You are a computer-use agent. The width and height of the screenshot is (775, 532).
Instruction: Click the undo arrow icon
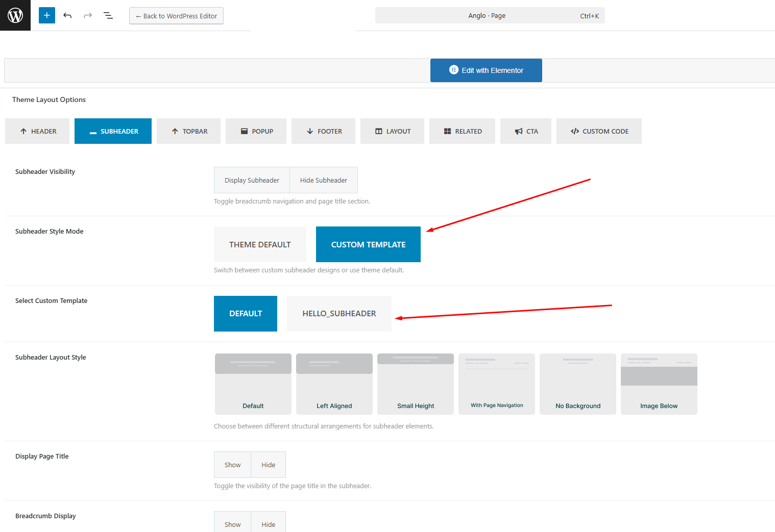click(x=67, y=15)
